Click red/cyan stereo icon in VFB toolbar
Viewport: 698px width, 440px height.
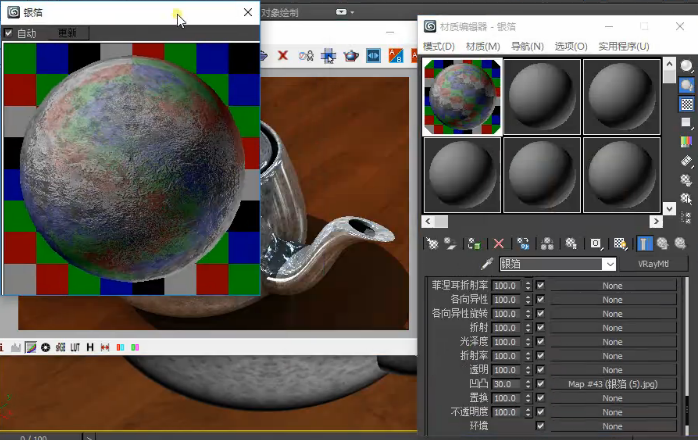click(120, 347)
